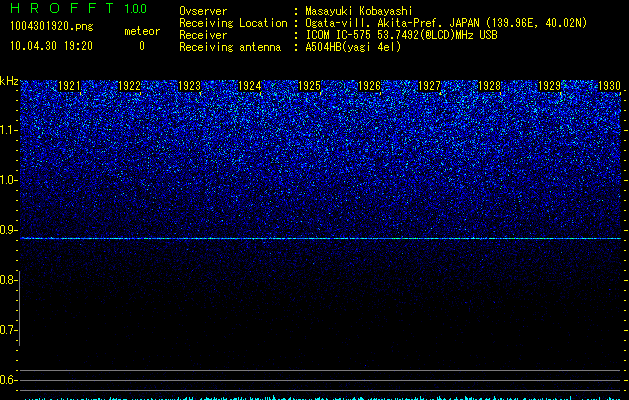Click the 'Ovserver' field label

coord(203,11)
